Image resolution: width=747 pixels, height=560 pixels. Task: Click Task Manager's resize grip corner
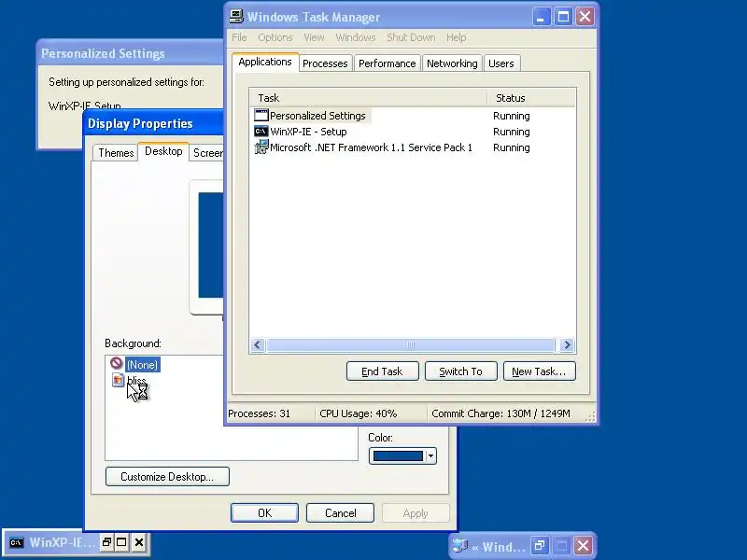(x=590, y=417)
